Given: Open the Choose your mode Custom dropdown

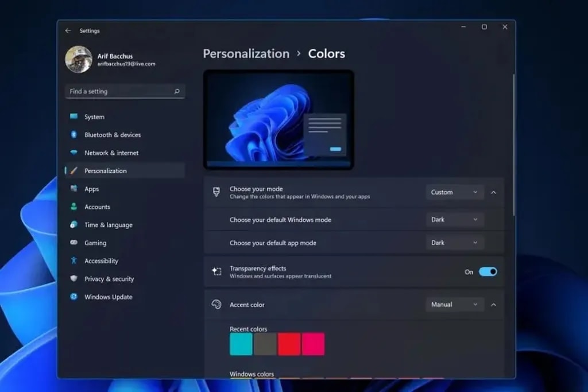Looking at the screenshot, I should (x=455, y=192).
